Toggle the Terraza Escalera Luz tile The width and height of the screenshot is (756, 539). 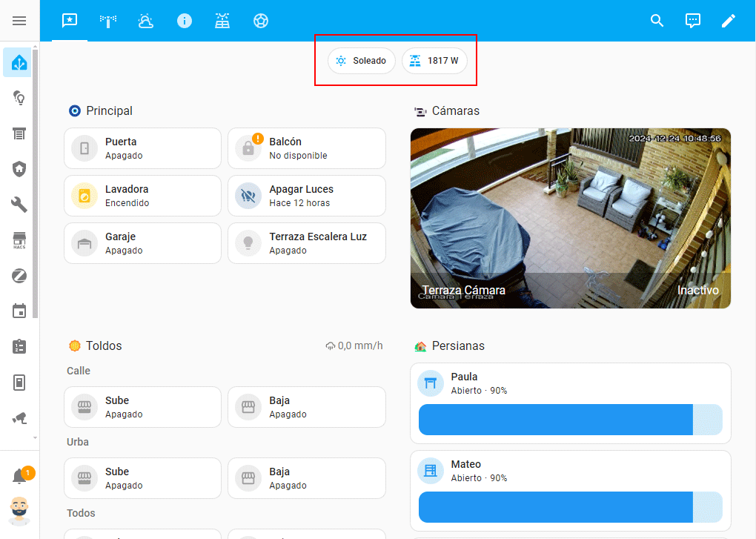pyautogui.click(x=307, y=243)
